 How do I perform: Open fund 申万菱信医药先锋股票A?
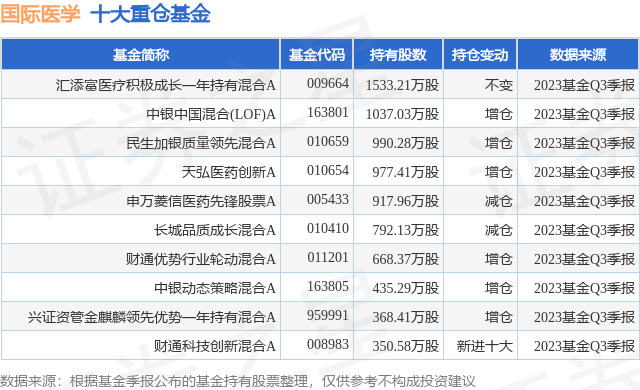[201, 201]
